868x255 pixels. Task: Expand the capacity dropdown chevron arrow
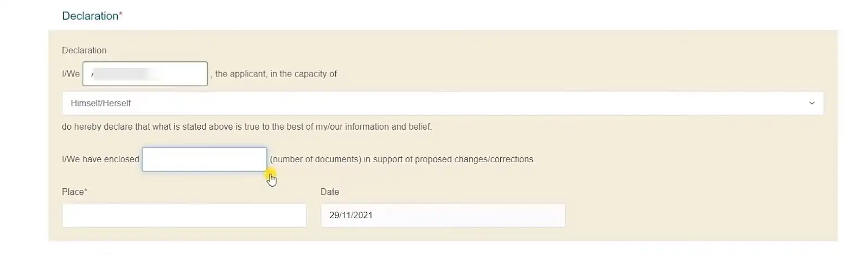click(x=812, y=103)
